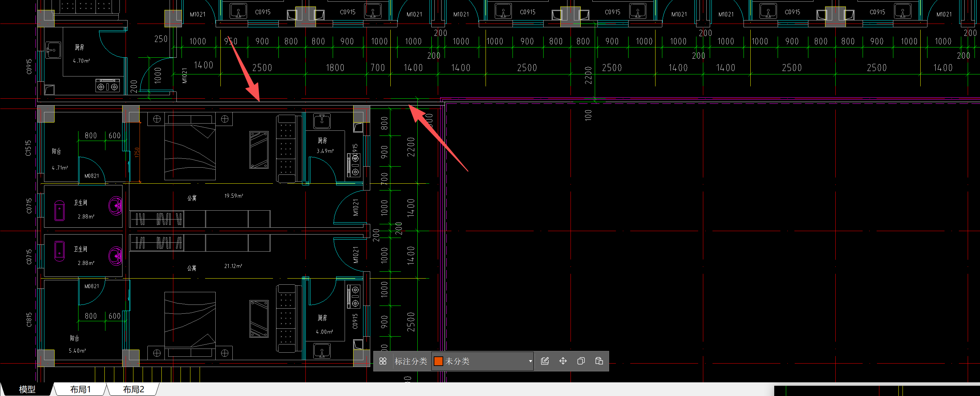The width and height of the screenshot is (980, 396).
Task: Click the paste annotation icon
Action: coord(599,361)
